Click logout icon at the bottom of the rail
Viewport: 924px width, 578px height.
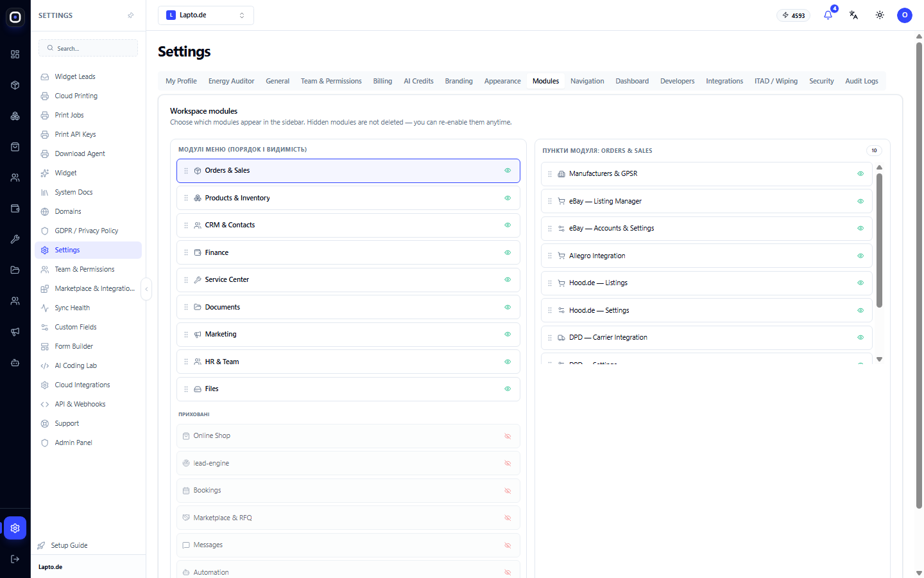[15, 559]
